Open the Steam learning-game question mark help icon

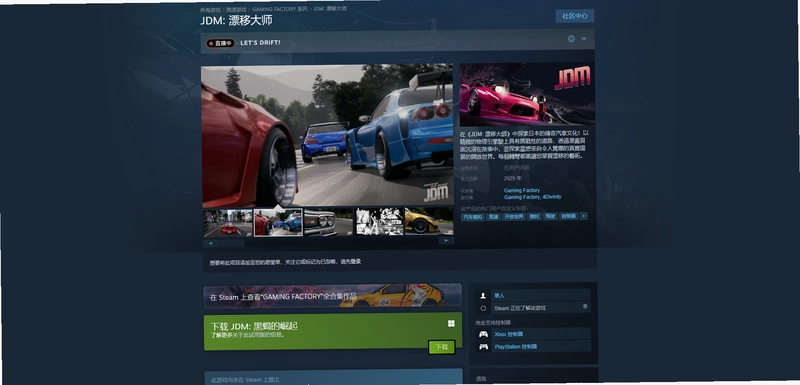(585, 307)
